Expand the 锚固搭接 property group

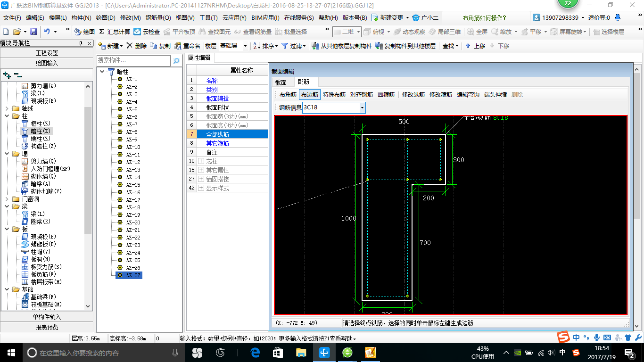coord(201,179)
